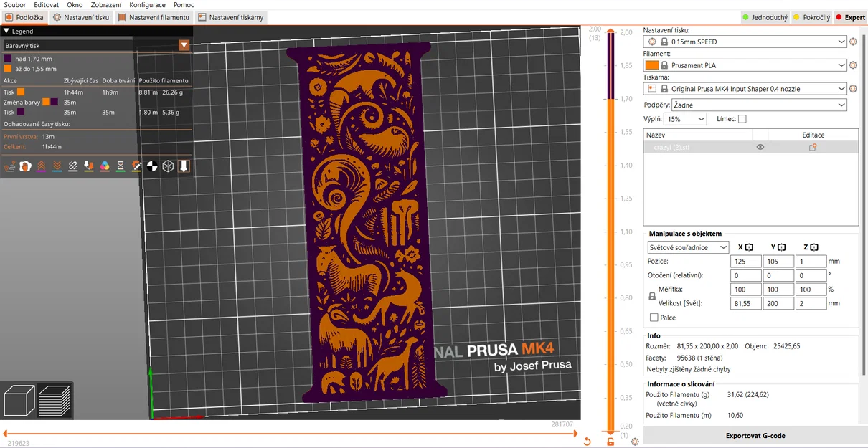Screen dimensions: 868x448
Task: Open filament settings gear next to Prusament PLA
Action: [x=853, y=65]
